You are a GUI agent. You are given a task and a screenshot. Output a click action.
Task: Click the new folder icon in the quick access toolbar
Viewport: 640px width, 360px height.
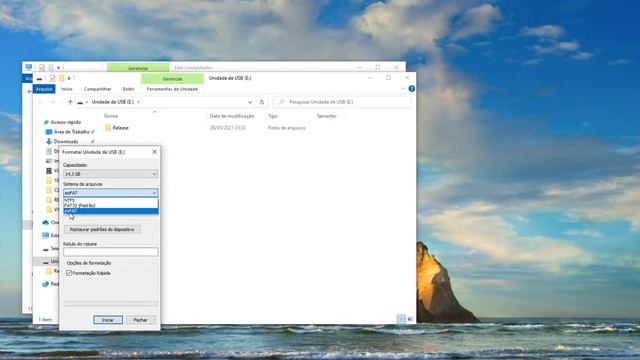point(61,78)
